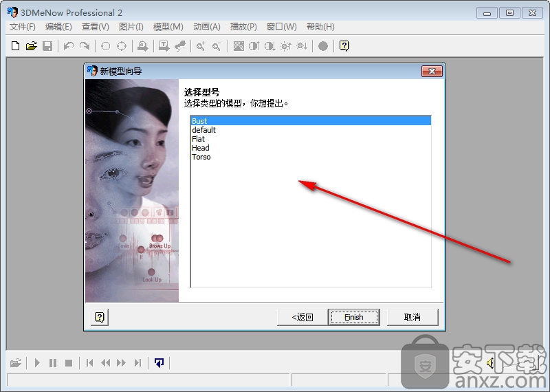The image size is (550, 392).
Task: Click the 取消 cancel button
Action: (x=412, y=317)
